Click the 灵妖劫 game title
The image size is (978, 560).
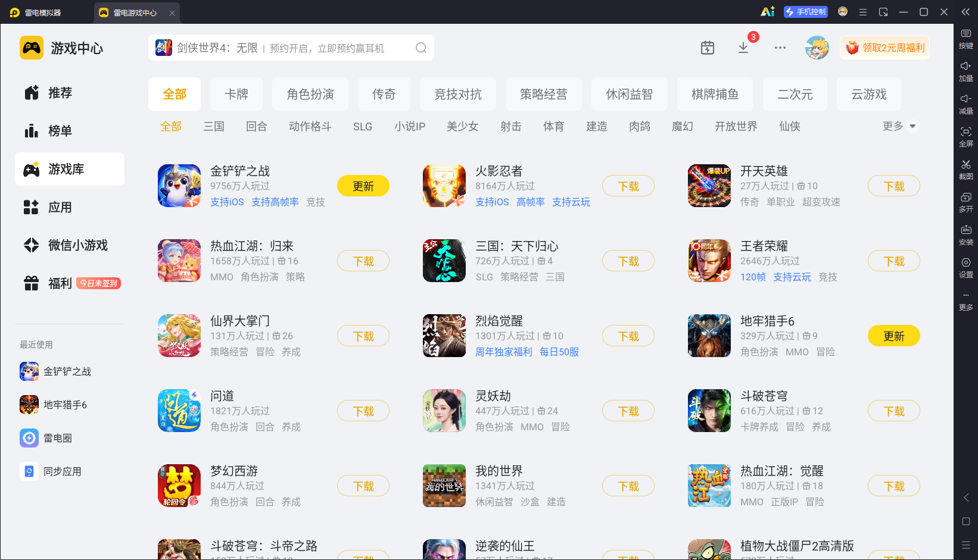pos(493,396)
